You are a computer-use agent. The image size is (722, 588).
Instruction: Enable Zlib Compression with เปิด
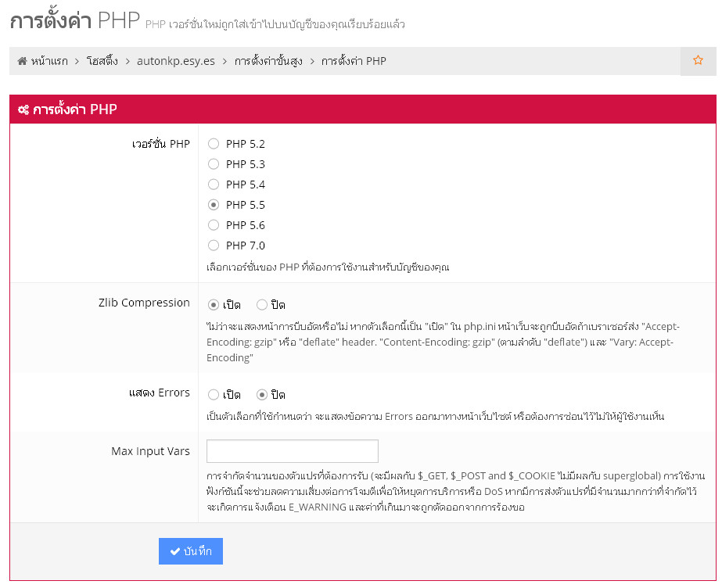tap(214, 304)
